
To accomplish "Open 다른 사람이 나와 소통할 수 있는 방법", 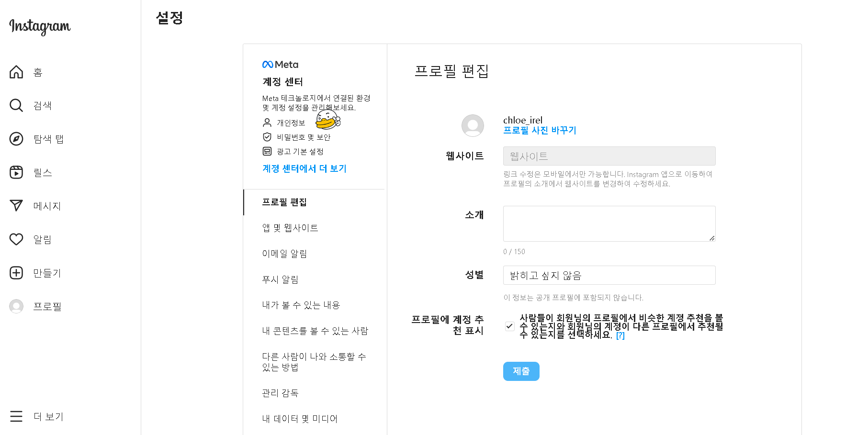I will 314,362.
